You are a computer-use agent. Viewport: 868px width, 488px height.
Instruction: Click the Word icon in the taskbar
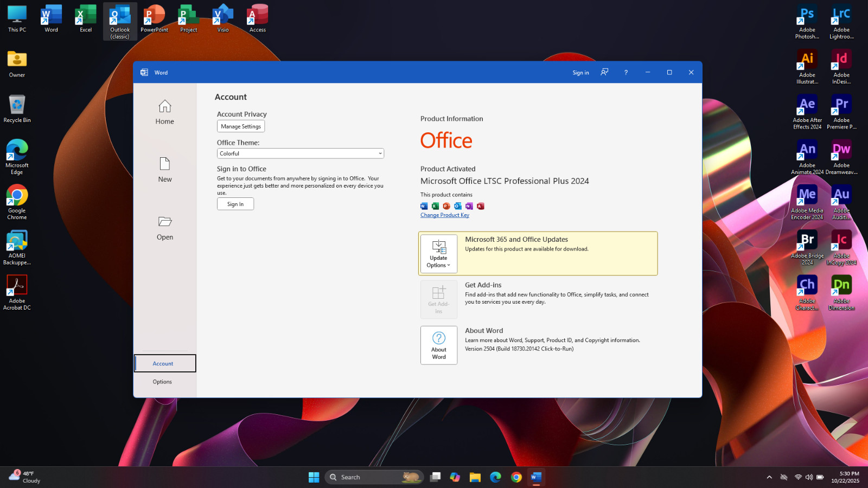(536, 477)
